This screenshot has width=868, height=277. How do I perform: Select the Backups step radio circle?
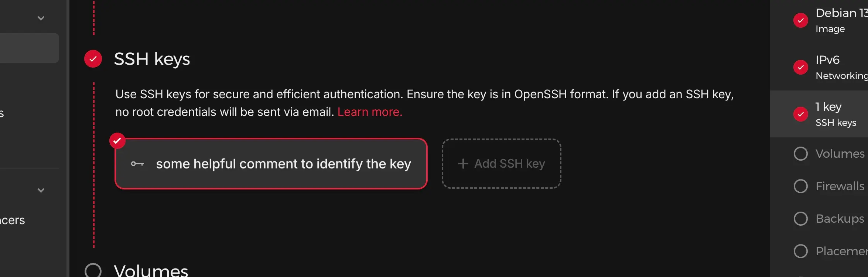(801, 219)
